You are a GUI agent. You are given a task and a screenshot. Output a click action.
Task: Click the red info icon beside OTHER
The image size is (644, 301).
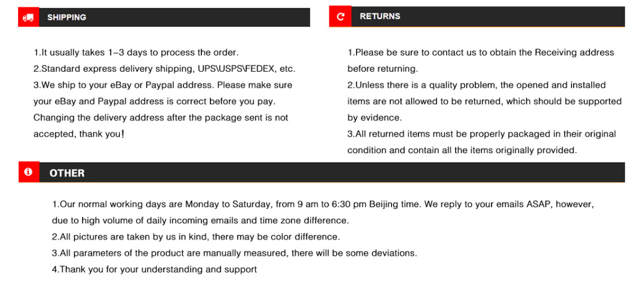tap(28, 172)
